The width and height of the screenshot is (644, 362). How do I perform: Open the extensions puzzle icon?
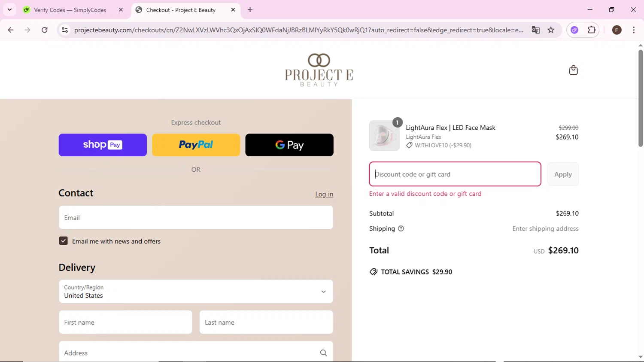coord(592,30)
